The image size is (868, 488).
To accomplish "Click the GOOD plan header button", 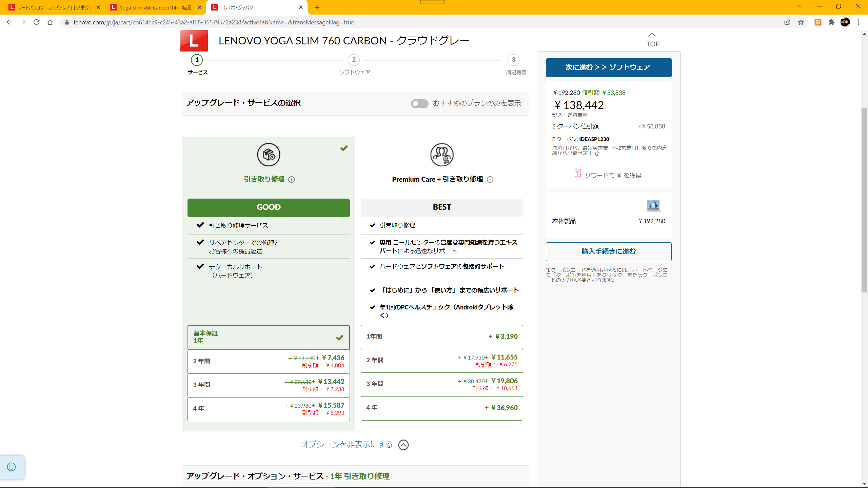I will (x=269, y=207).
